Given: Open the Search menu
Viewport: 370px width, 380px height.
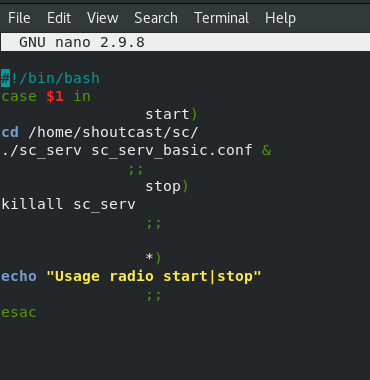Looking at the screenshot, I should [156, 18].
